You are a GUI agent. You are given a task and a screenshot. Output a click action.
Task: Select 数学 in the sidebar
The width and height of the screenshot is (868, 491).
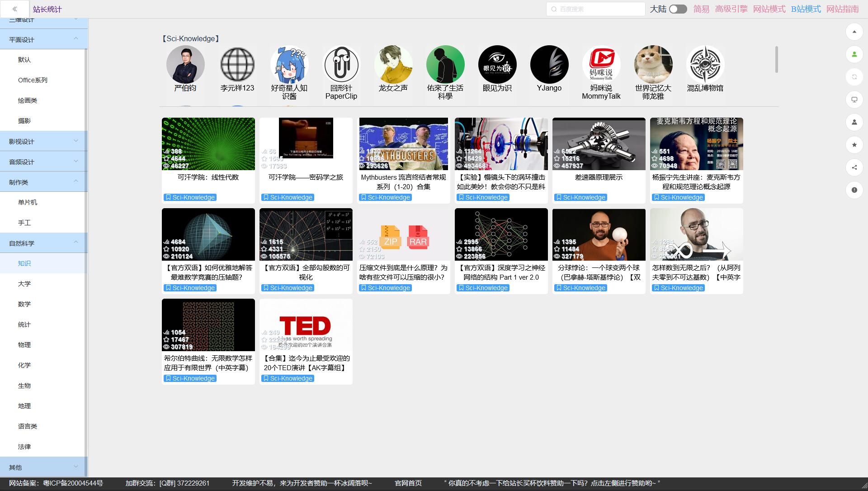click(x=24, y=304)
